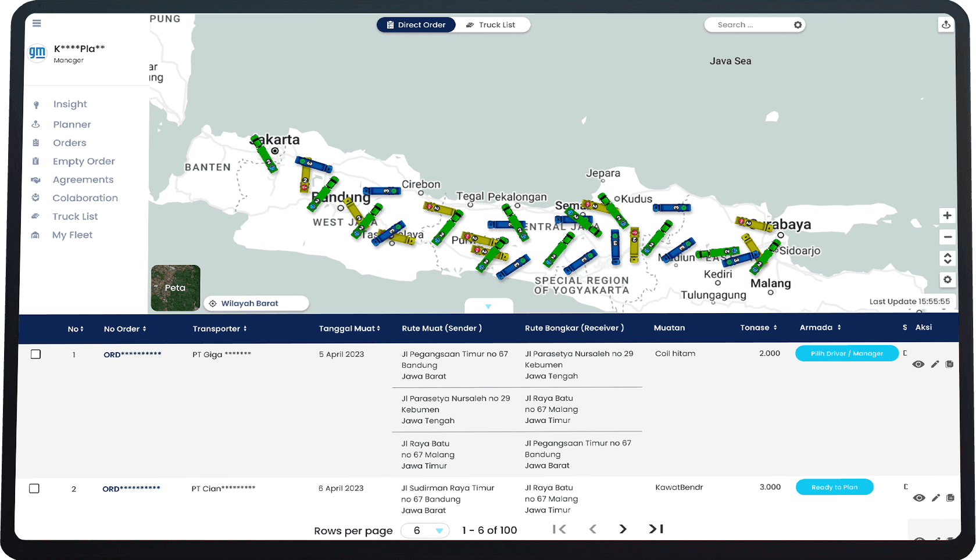Click the gm company logo

(x=37, y=53)
